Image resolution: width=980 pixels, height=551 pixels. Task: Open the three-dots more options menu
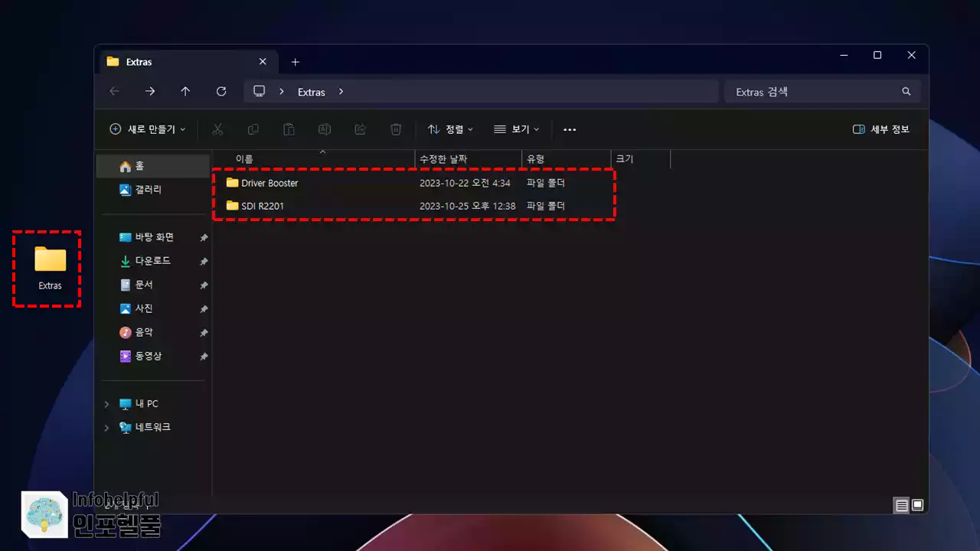[570, 129]
